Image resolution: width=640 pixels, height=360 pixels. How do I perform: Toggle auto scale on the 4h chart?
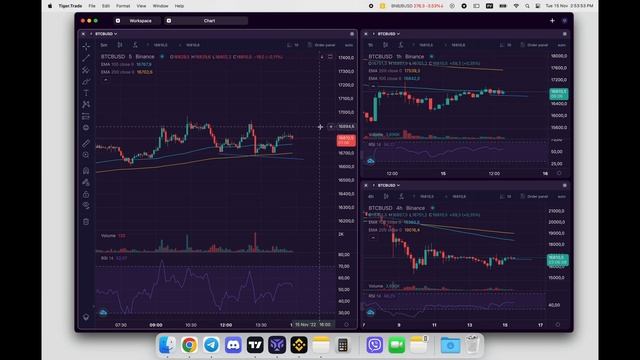(x=562, y=197)
